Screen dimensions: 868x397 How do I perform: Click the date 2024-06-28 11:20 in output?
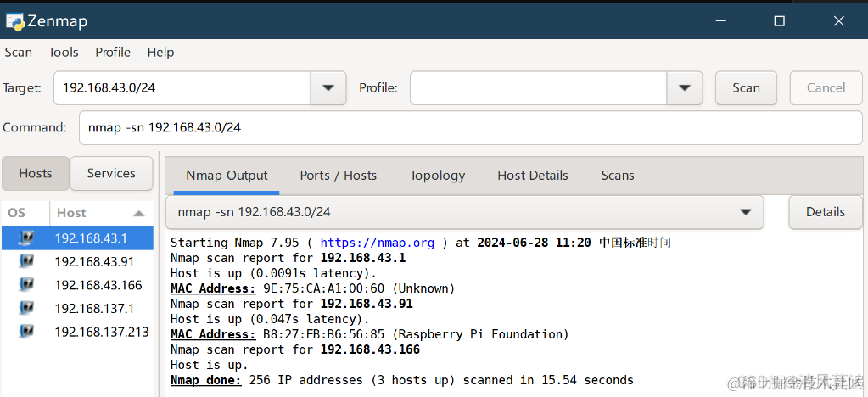point(534,243)
